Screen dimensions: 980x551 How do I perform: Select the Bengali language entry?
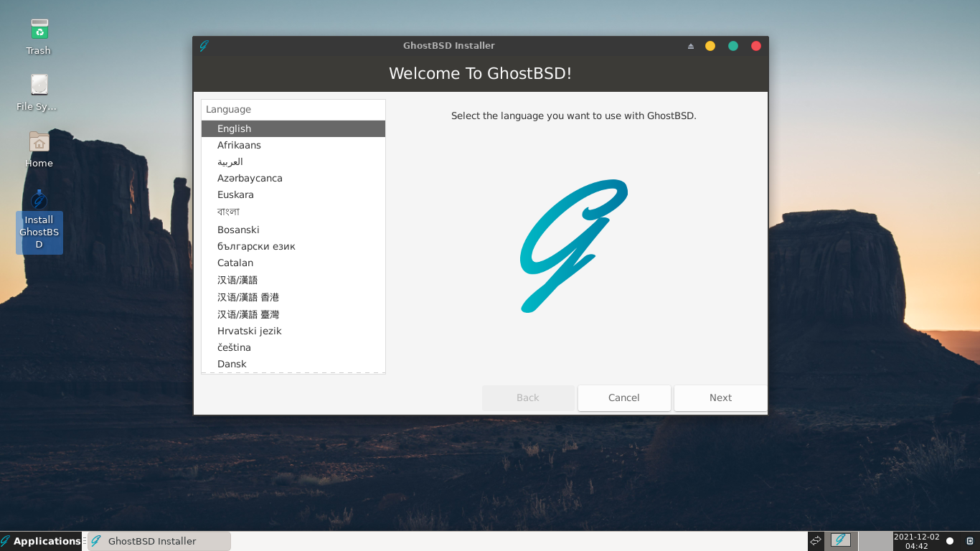coord(293,212)
